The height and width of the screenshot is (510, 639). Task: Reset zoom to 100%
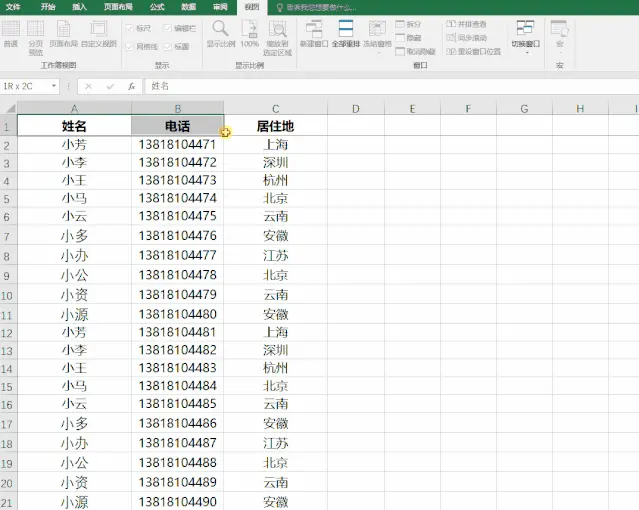[x=249, y=34]
